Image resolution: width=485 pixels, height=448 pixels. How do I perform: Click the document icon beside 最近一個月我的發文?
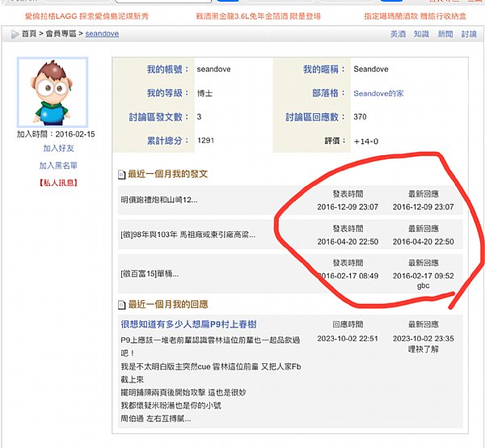coord(121,175)
